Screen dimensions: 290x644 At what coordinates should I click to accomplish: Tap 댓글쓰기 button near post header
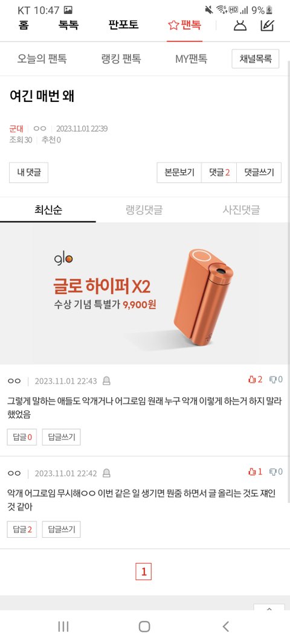pyautogui.click(x=259, y=173)
